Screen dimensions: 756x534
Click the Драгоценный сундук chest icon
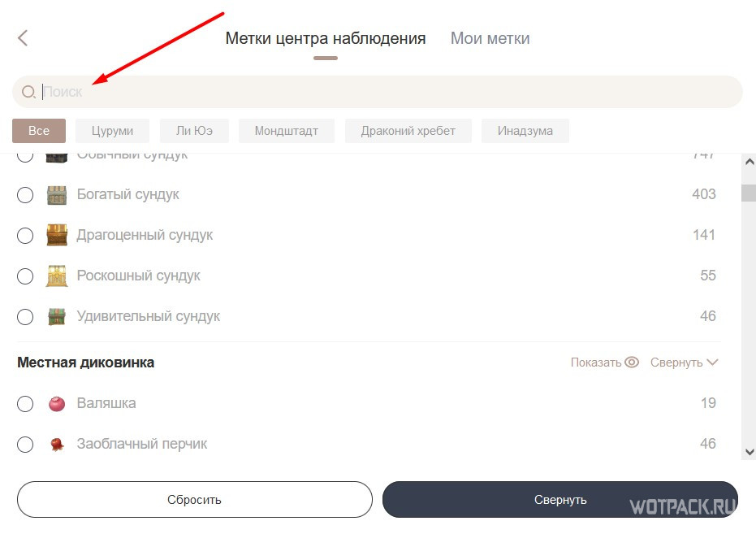tap(56, 235)
